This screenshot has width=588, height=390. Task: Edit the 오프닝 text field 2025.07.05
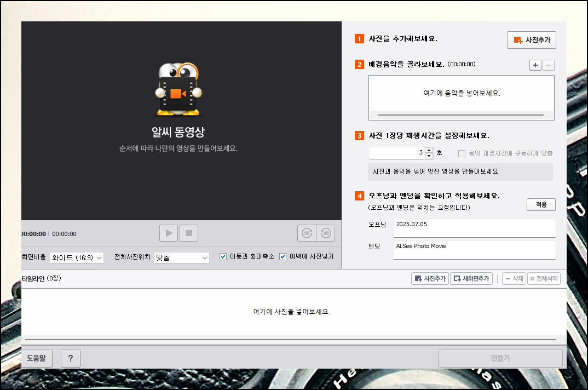pyautogui.click(x=474, y=228)
